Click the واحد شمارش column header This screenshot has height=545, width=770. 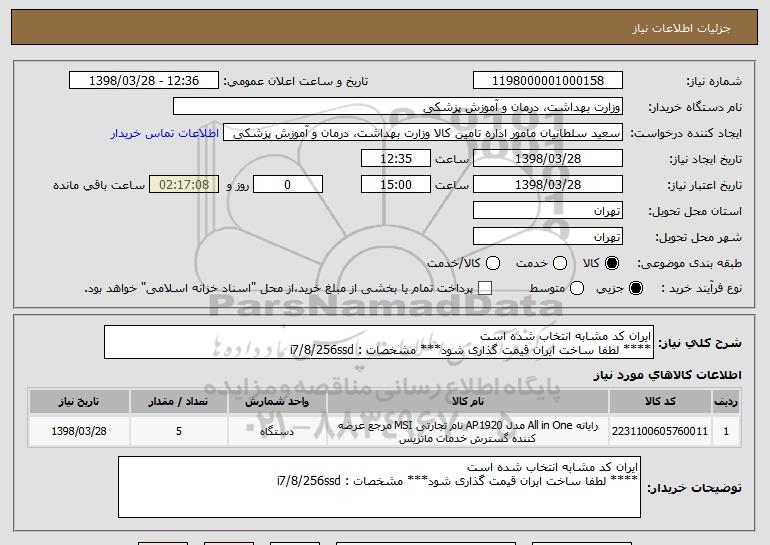click(277, 402)
